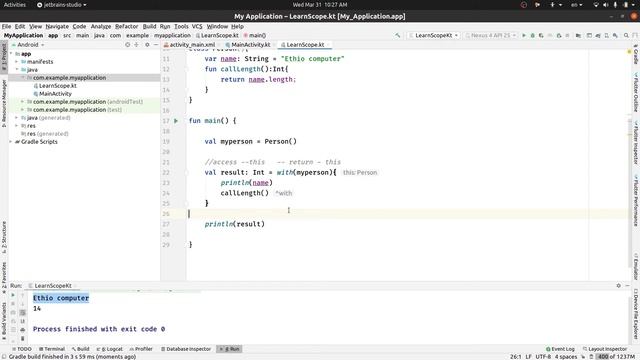
Task: Open the Structure side tab
Action: [4, 237]
